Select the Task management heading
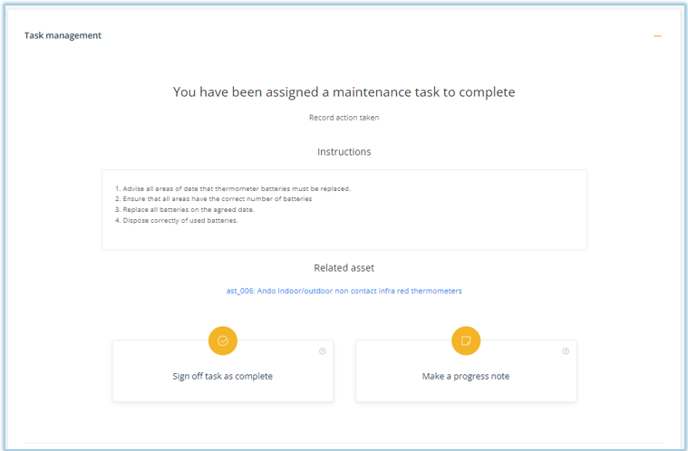The width and height of the screenshot is (688, 451). coord(63,36)
